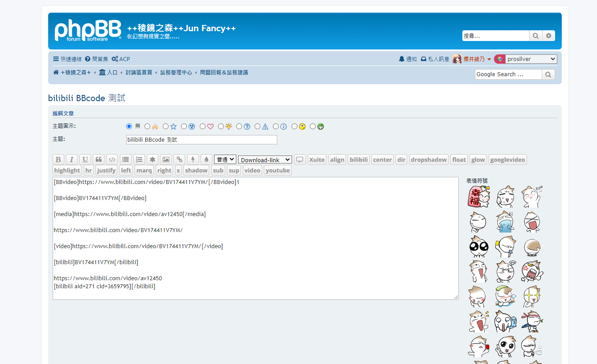Click the 主題 subject input field
This screenshot has width=597, height=364.
[x=202, y=140]
